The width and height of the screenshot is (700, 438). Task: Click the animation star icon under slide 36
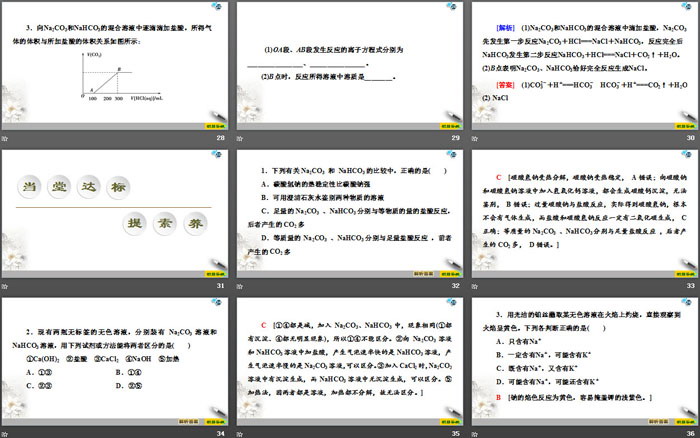[475, 434]
